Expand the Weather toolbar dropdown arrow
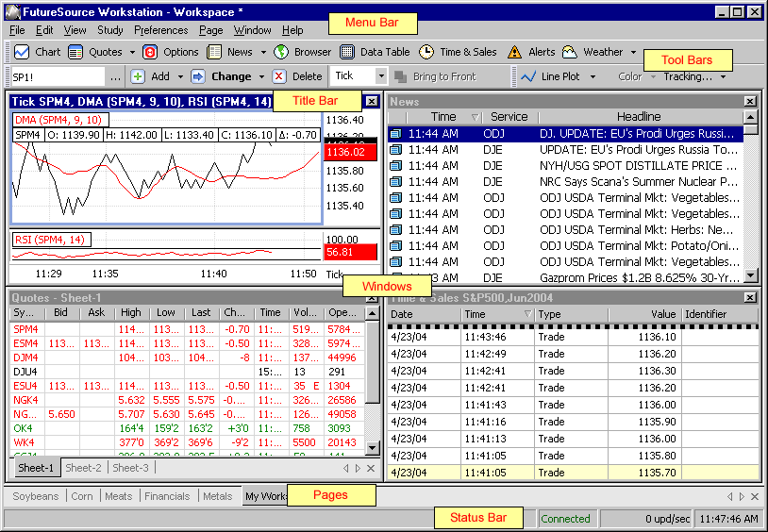 coord(633,53)
